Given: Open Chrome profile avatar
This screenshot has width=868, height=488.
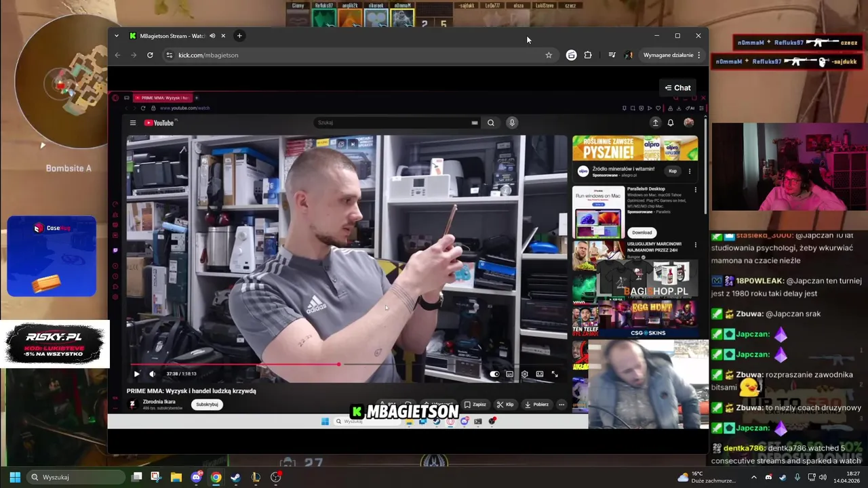Looking at the screenshot, I should 629,55.
